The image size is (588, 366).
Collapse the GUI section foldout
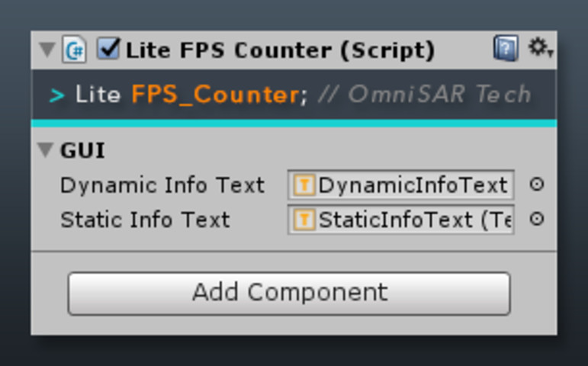45,149
